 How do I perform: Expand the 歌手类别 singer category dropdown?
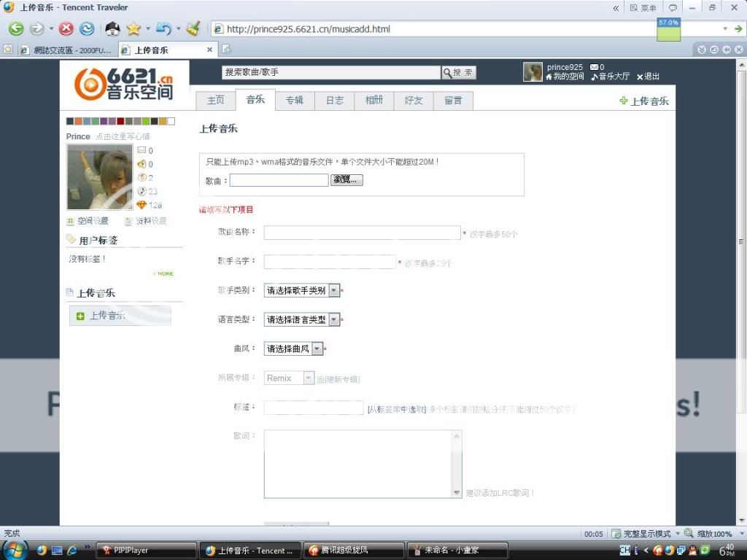(334, 290)
